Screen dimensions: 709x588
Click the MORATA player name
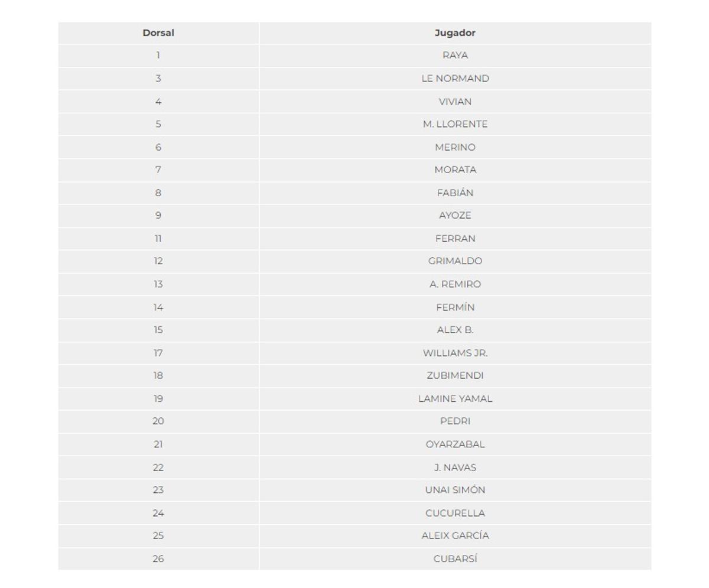[455, 170]
